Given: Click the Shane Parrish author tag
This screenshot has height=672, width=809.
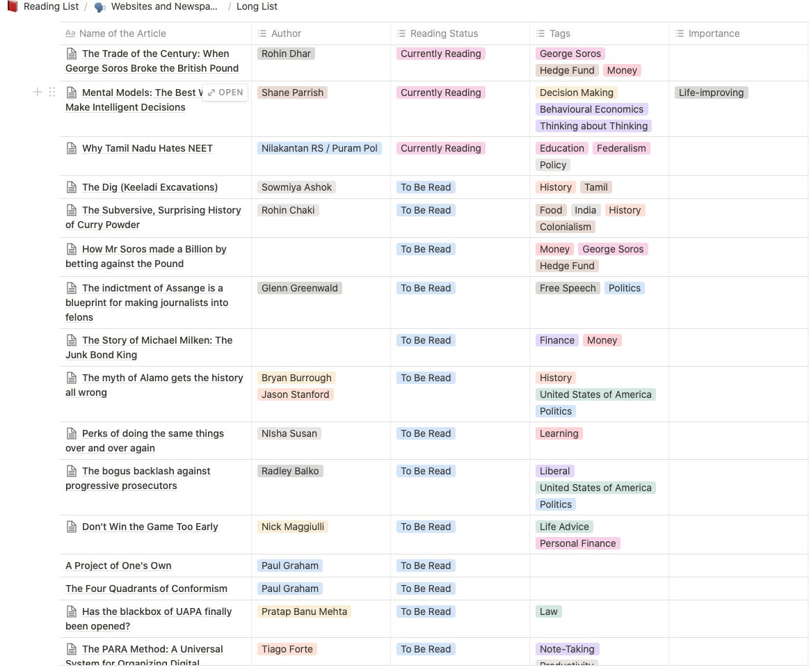Looking at the screenshot, I should click(x=292, y=93).
